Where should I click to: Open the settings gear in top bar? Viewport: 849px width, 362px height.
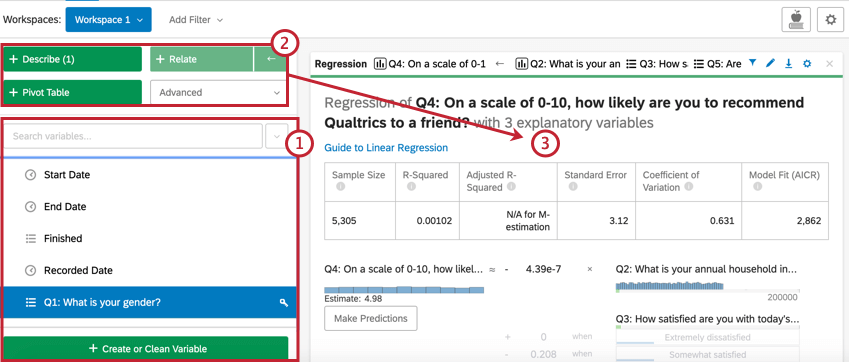[x=831, y=19]
